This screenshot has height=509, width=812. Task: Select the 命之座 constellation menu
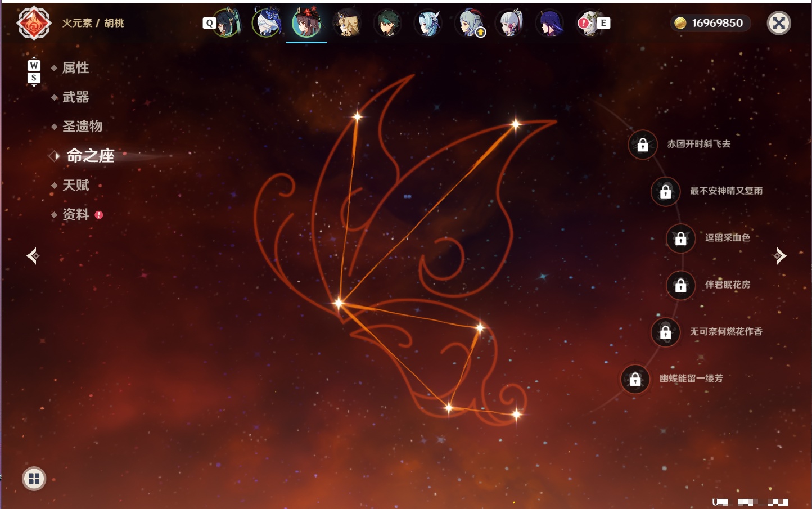(x=90, y=156)
